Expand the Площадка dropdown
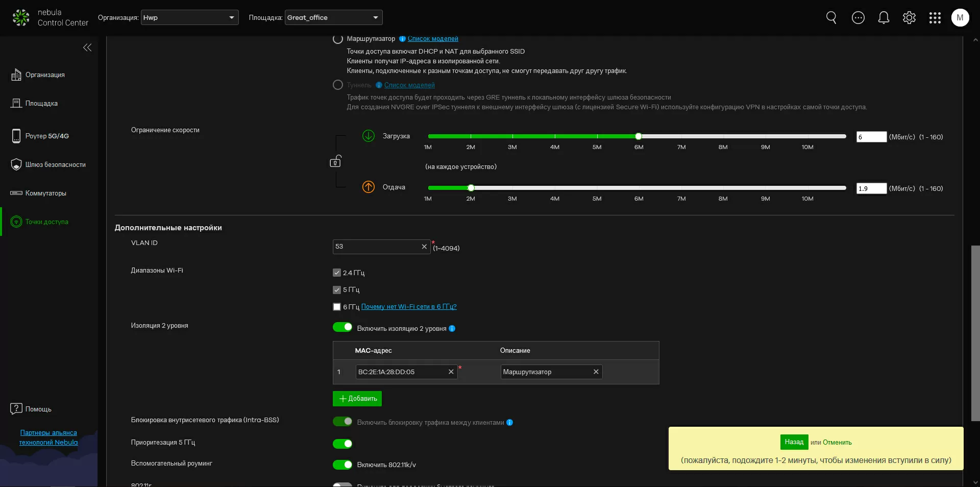980x487 pixels. point(333,17)
